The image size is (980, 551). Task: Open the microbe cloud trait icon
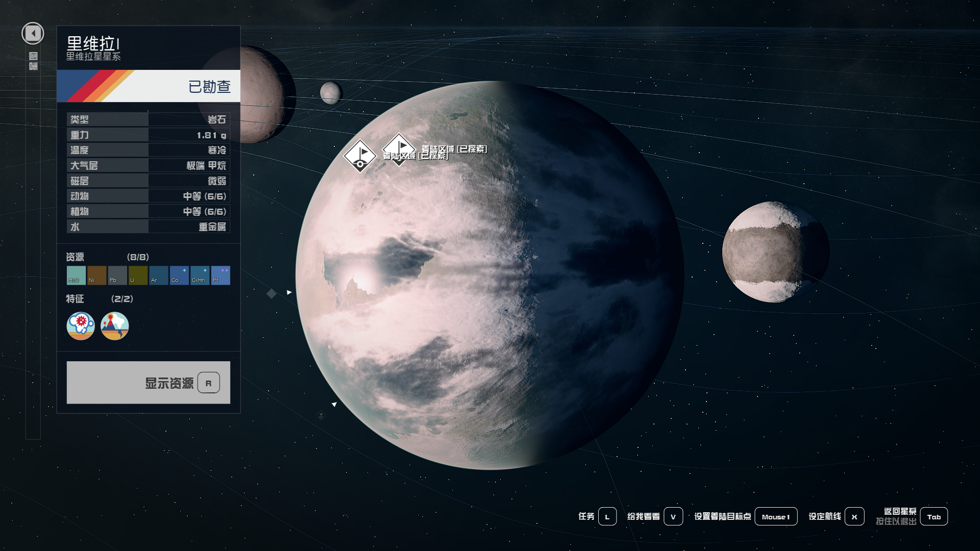click(x=81, y=326)
